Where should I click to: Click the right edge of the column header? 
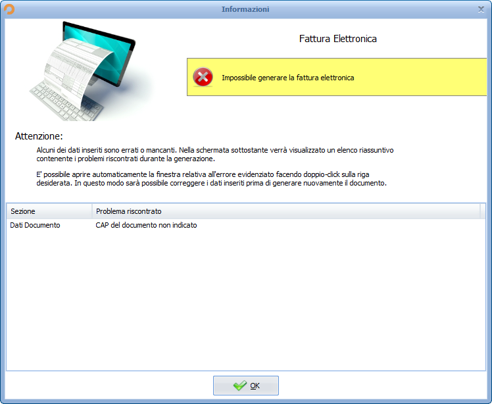[x=480, y=211]
